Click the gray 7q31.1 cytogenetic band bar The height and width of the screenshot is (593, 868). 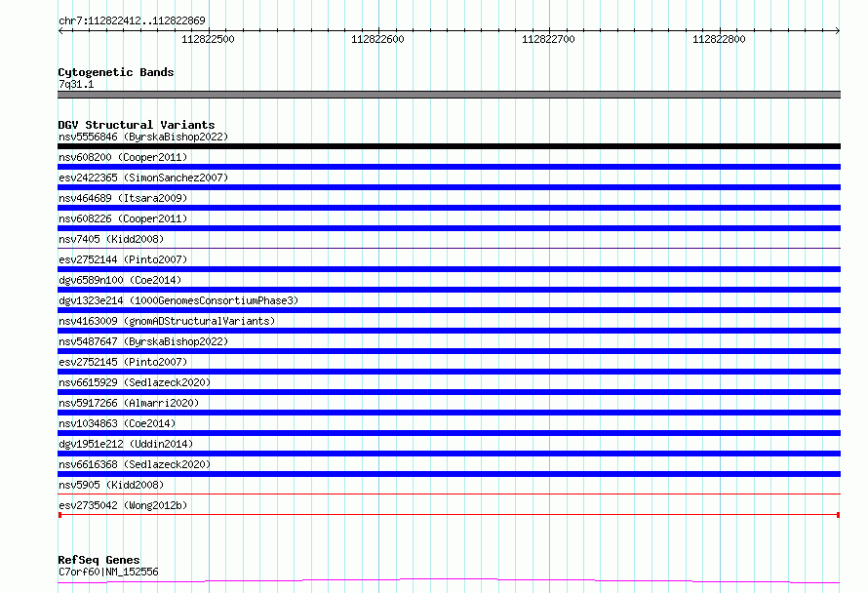449,95
